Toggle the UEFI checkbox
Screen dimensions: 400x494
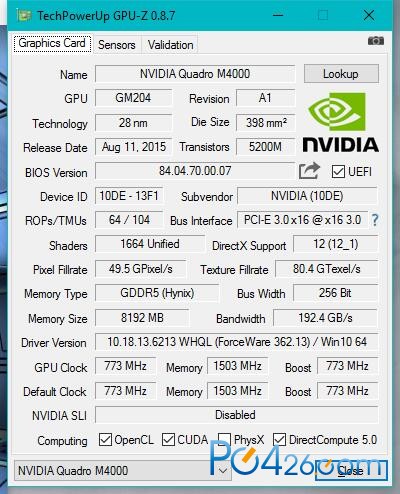[338, 172]
